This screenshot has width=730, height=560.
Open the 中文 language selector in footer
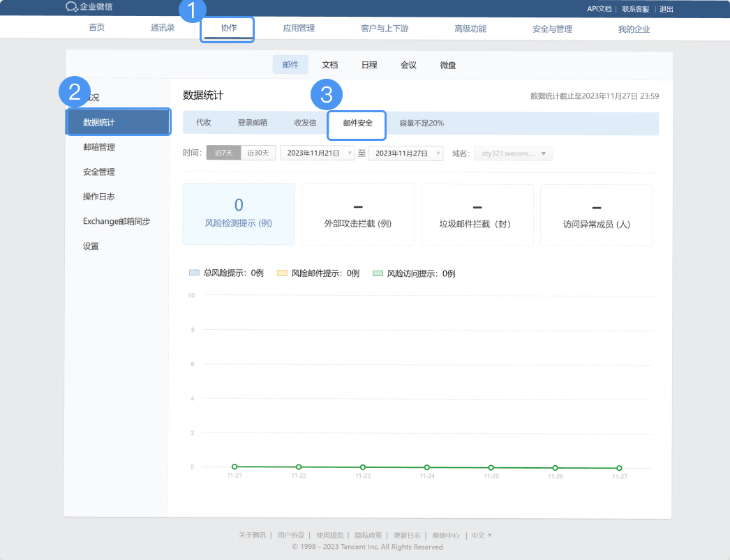pyautogui.click(x=481, y=536)
